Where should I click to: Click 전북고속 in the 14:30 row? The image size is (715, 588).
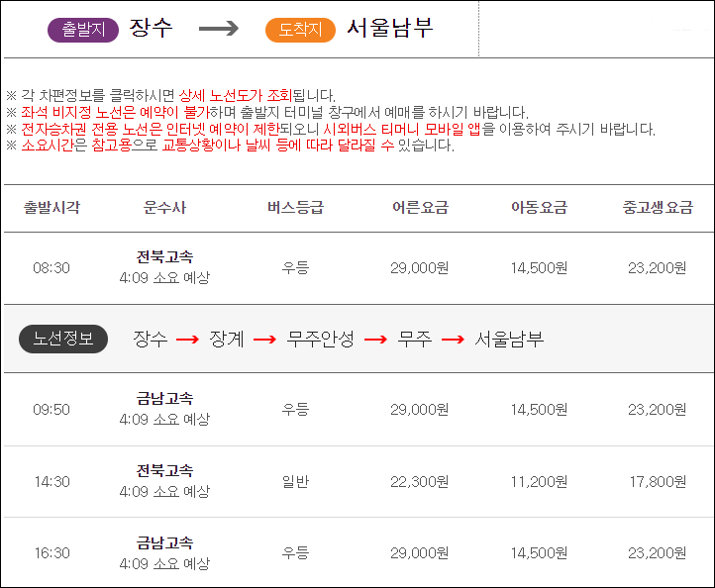164,470
